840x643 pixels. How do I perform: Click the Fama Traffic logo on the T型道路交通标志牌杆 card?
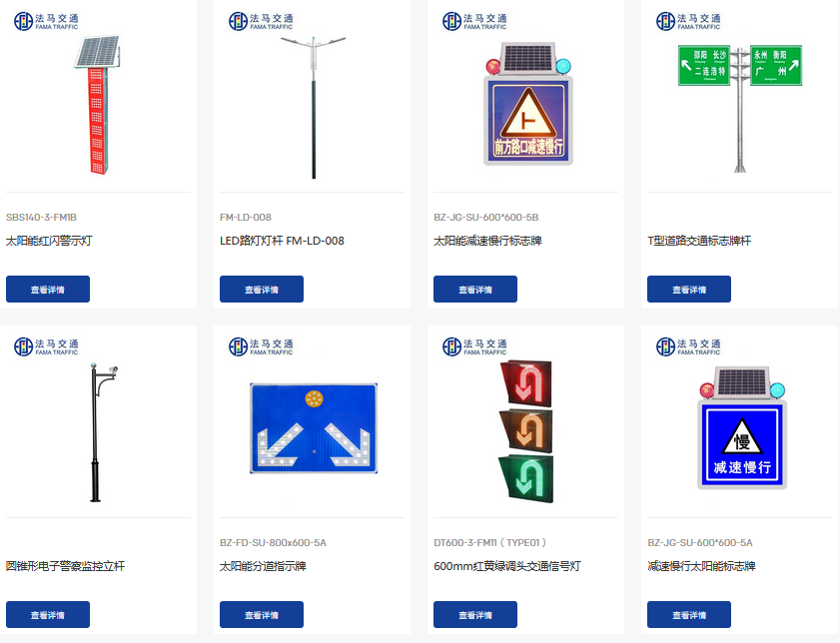[x=688, y=21]
